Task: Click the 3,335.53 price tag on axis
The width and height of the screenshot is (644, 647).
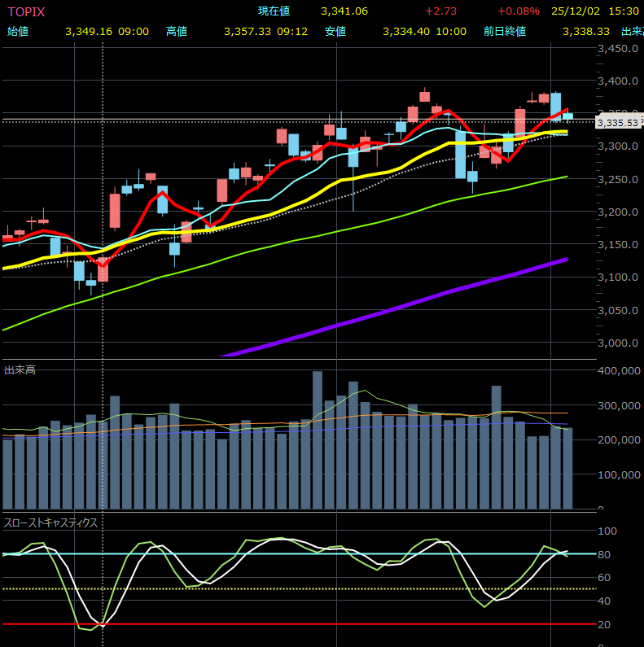Action: (x=616, y=122)
